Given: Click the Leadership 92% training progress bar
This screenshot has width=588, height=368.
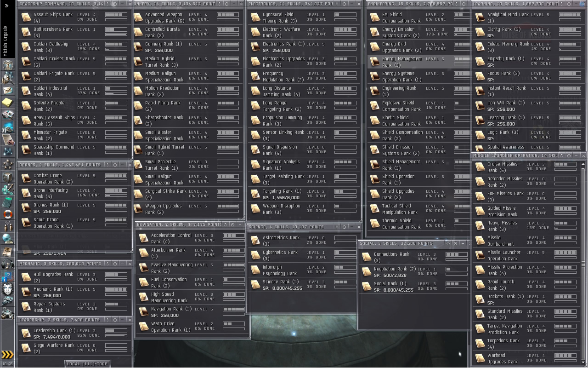Looking at the screenshot, I should tap(116, 336).
